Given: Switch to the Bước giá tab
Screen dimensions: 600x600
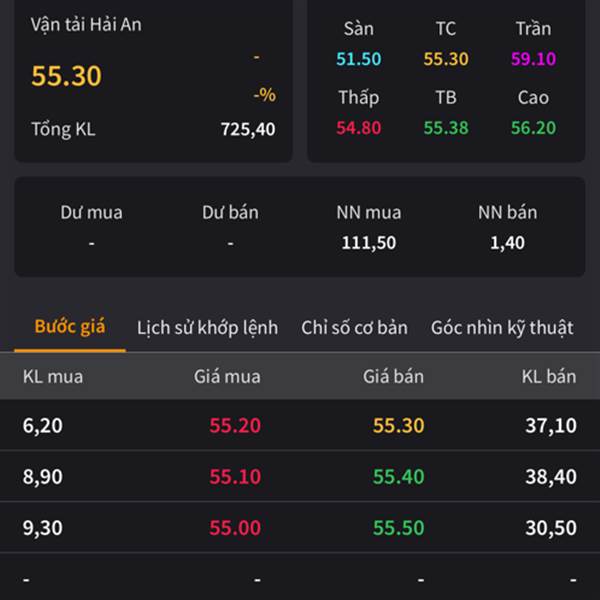Looking at the screenshot, I should [69, 327].
